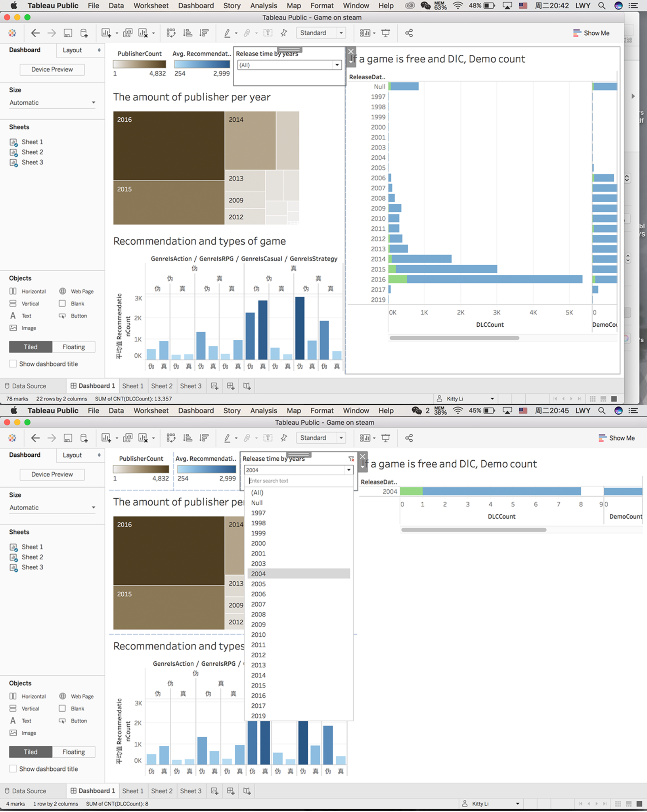This screenshot has height=812, width=647.
Task: Click the Undo back arrow in upper toolbar
Action: tap(35, 33)
